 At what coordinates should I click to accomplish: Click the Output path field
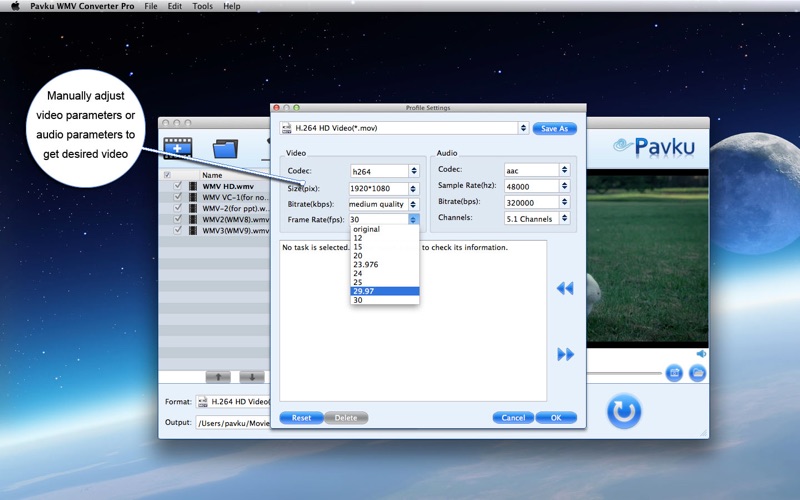[233, 423]
